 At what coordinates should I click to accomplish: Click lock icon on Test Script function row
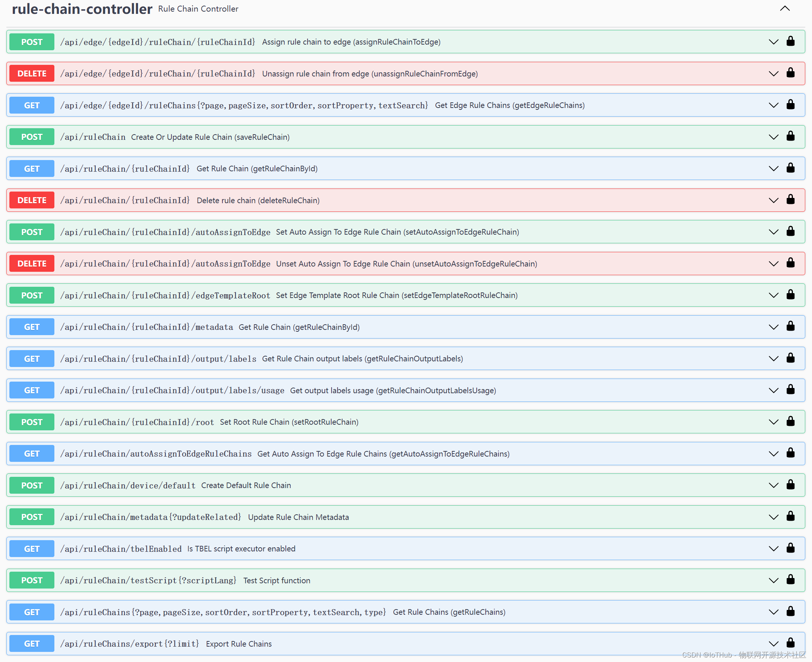coord(790,580)
